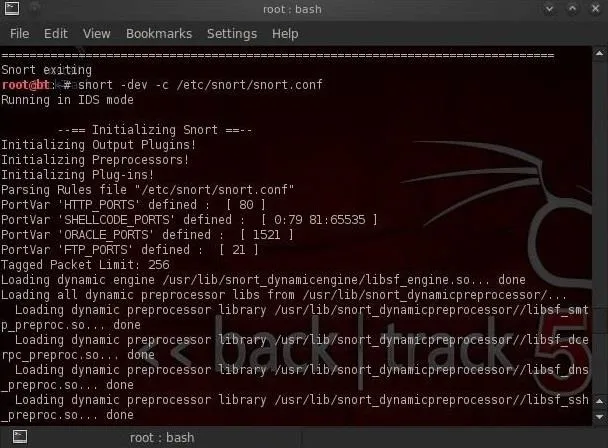
Task: Click the root@bt prompt text
Action: tap(26, 85)
